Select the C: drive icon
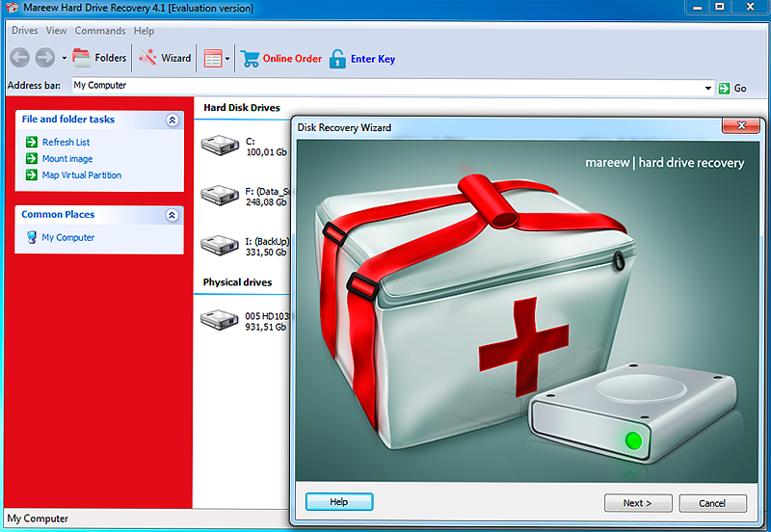Viewport: 771px width, 532px height. tap(219, 146)
